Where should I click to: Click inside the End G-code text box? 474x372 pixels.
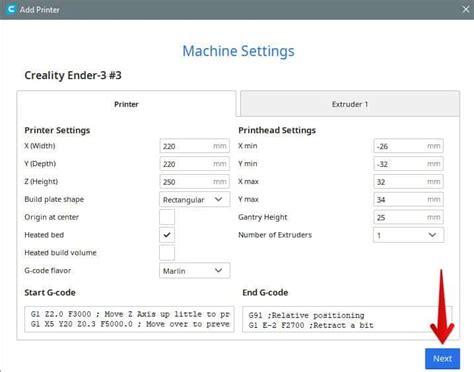click(x=347, y=319)
